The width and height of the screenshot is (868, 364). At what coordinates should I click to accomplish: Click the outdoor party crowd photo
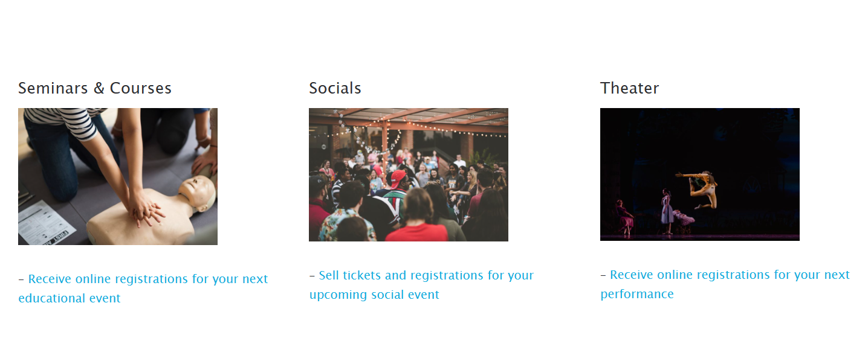tap(409, 174)
